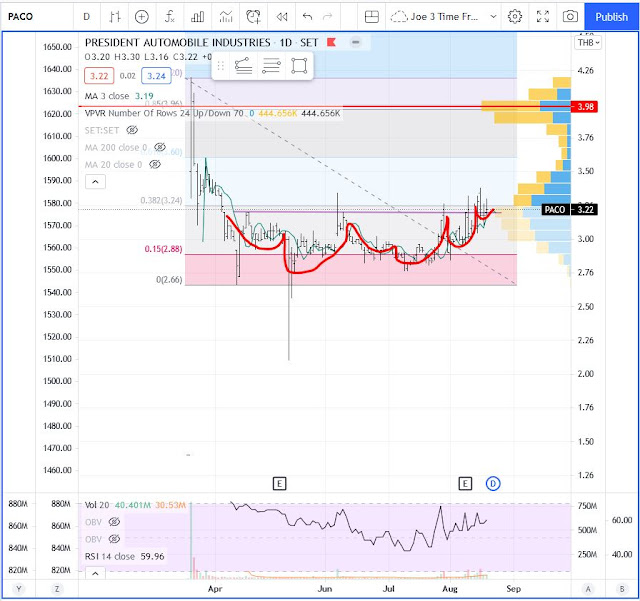Open the bar chart style selector
Screen dimensions: 640x601
[115, 17]
